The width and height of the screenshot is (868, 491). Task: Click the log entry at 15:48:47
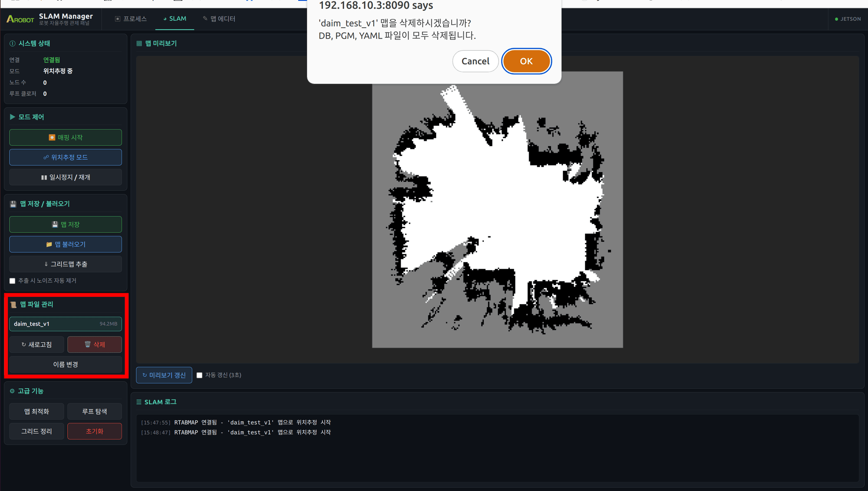point(236,432)
